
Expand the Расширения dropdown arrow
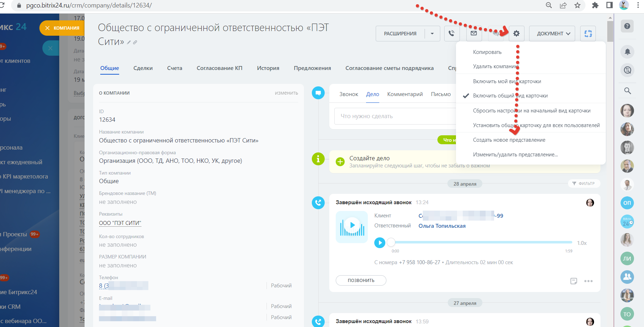[x=432, y=34]
